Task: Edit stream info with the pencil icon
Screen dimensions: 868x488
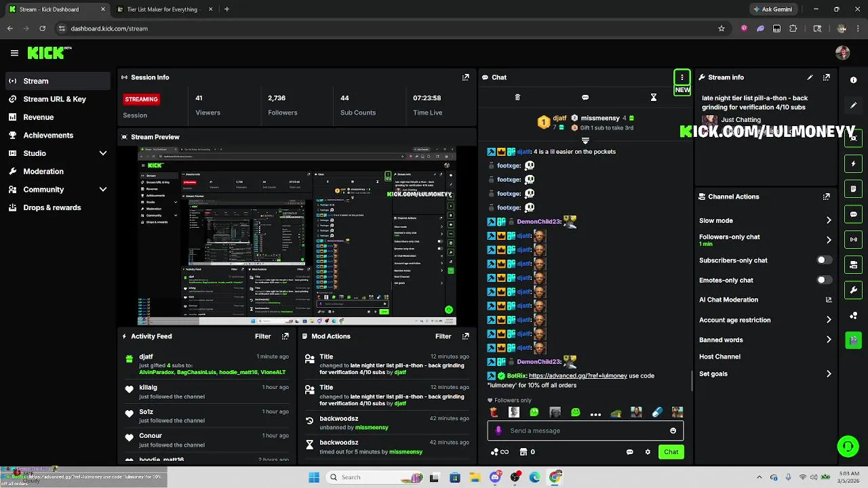Action: [810, 77]
